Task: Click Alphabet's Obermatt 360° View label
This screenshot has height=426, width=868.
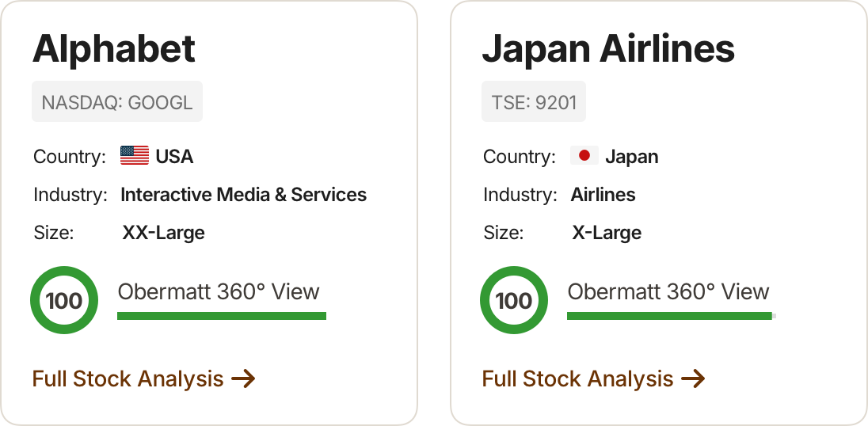Action: [219, 291]
